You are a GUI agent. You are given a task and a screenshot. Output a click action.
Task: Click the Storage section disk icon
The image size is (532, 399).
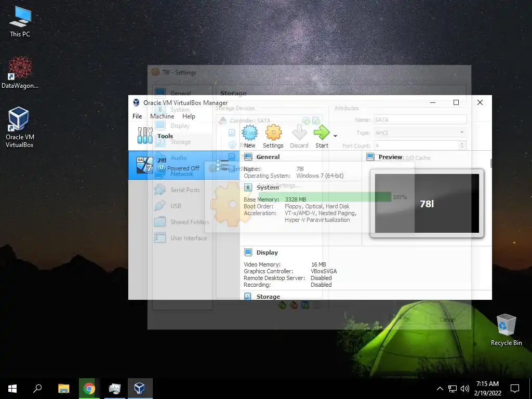(248, 296)
